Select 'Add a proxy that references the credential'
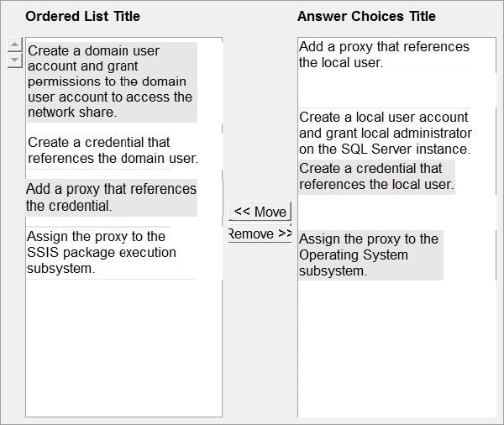The image size is (504, 425). tap(111, 197)
